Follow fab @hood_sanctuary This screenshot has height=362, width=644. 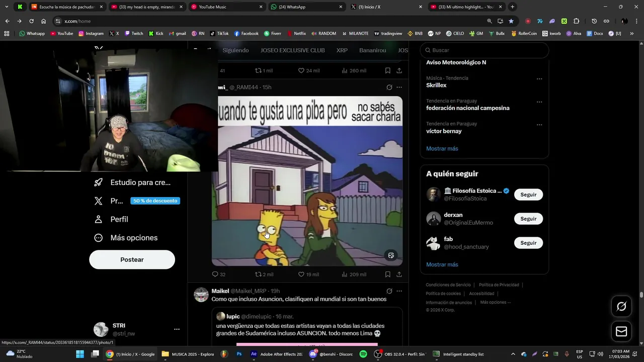pos(528,243)
